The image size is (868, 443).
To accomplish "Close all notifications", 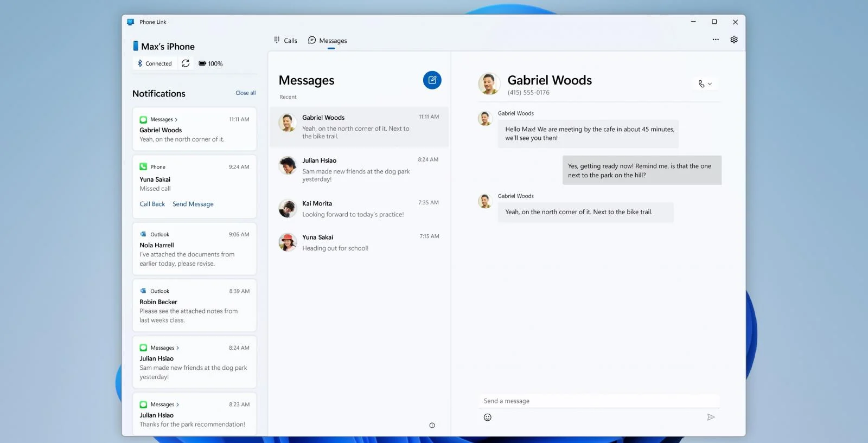I will coord(245,93).
